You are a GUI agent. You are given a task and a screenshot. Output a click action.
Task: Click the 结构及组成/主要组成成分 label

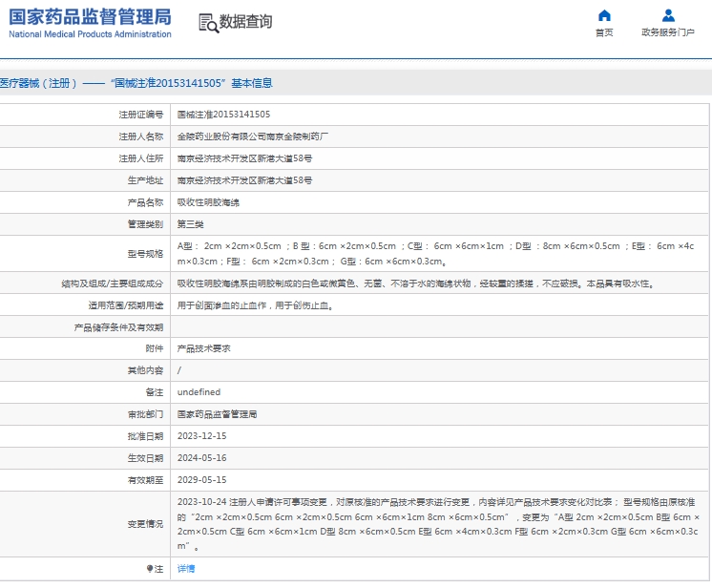click(113, 283)
